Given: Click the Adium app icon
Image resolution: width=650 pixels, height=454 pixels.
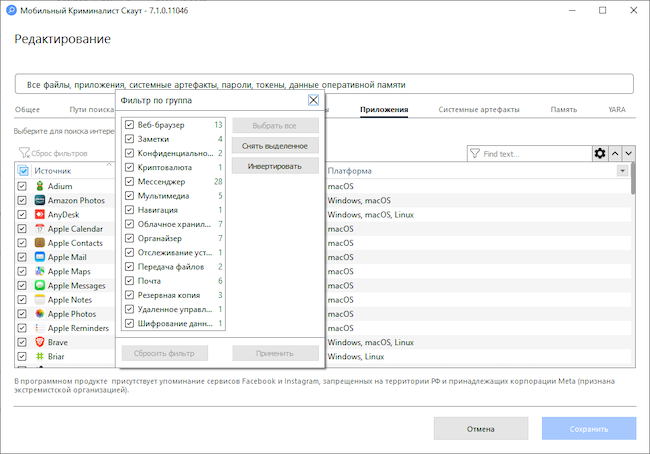Looking at the screenshot, I should click(40, 186).
